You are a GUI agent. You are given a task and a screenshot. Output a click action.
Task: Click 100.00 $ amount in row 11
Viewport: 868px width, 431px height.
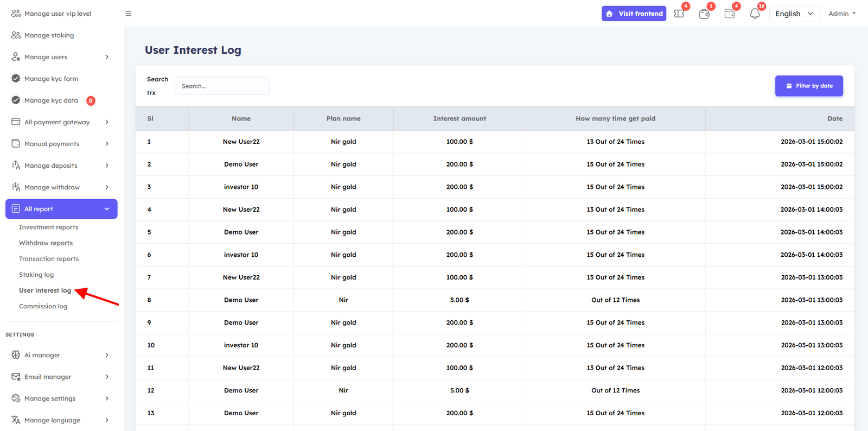[x=459, y=367]
